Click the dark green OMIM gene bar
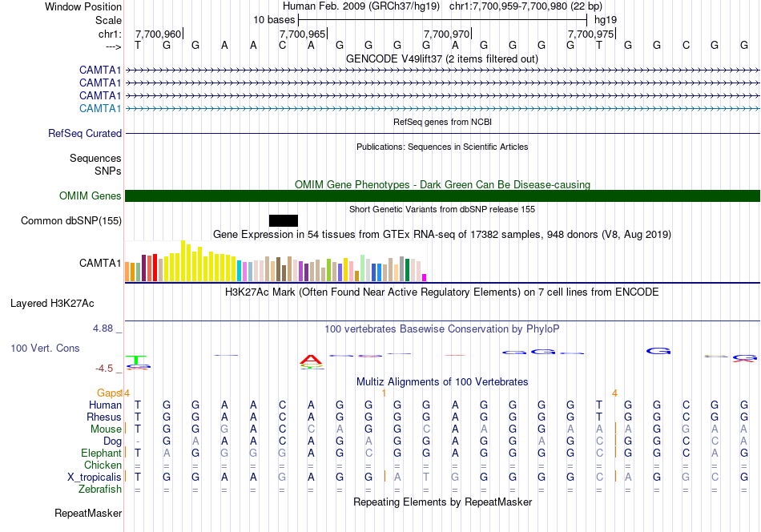This screenshot has height=532, width=761. click(442, 195)
